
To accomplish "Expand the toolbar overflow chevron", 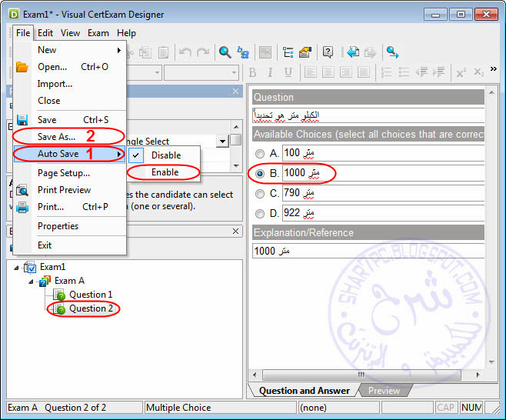I will (x=494, y=68).
